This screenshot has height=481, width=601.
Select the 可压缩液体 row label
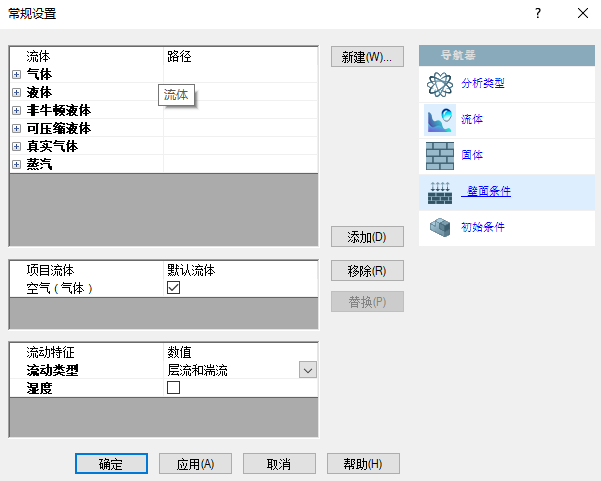click(59, 128)
